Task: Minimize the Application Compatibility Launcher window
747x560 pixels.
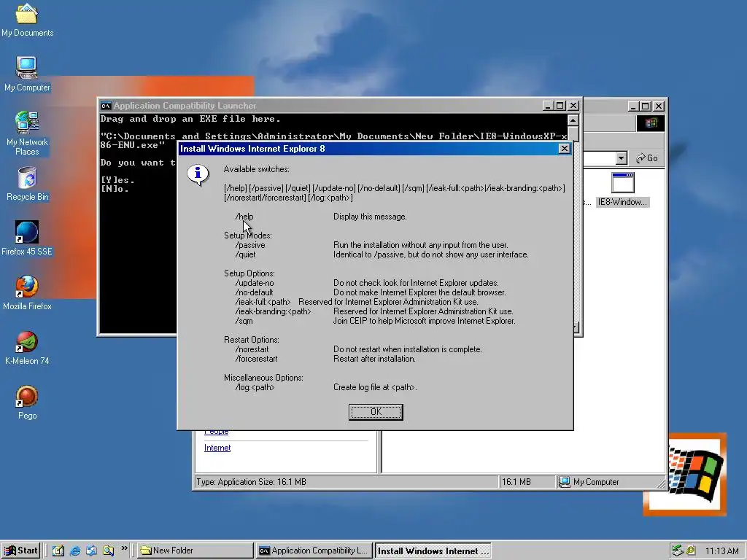Action: tap(548, 106)
